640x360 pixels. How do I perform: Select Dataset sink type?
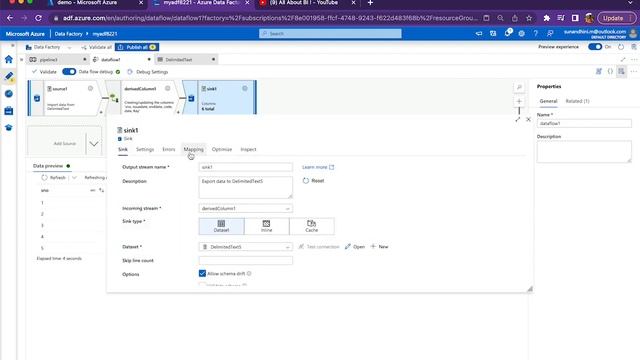coord(221,226)
